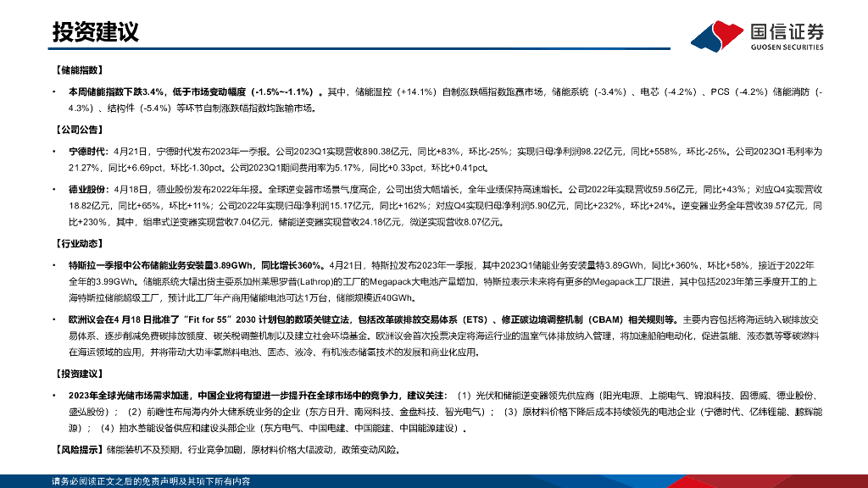The image size is (868, 488).
Task: Click the 欧洲议会在4月18日批准了 bold headline
Action: [x=373, y=319]
